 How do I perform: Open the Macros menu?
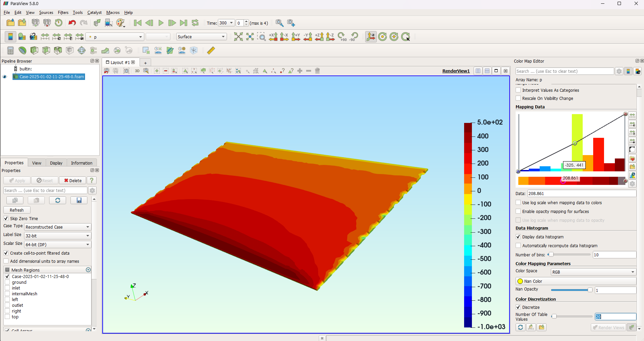[x=113, y=13]
